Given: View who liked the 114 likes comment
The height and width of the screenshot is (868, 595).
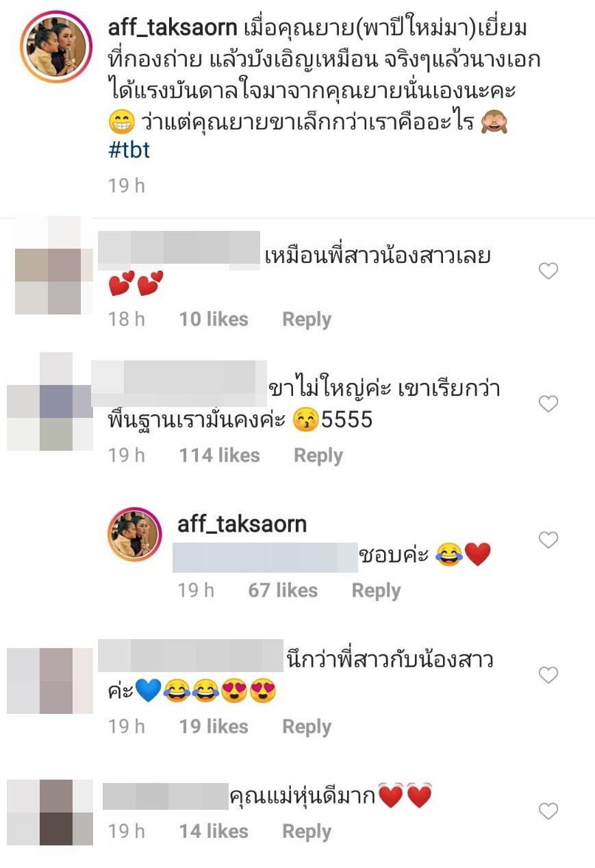Looking at the screenshot, I should 220,456.
